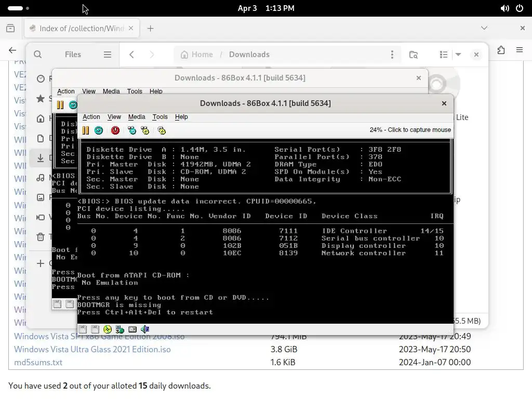Pause emulation in the background 86Box window
The image size is (532, 399).
click(60, 105)
